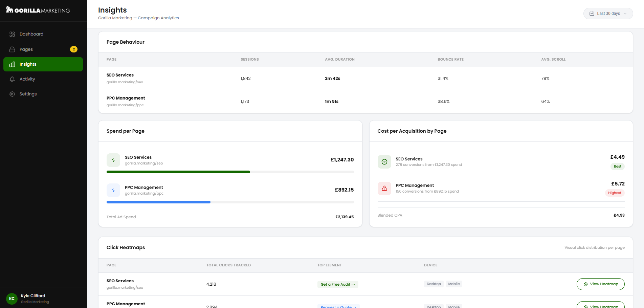Image resolution: width=644 pixels, height=308 pixels.
Task: Click the Settings gear icon
Action: (x=12, y=94)
